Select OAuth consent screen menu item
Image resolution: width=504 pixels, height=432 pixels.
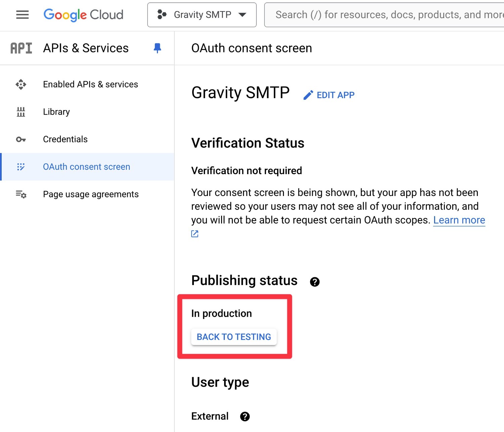click(87, 167)
